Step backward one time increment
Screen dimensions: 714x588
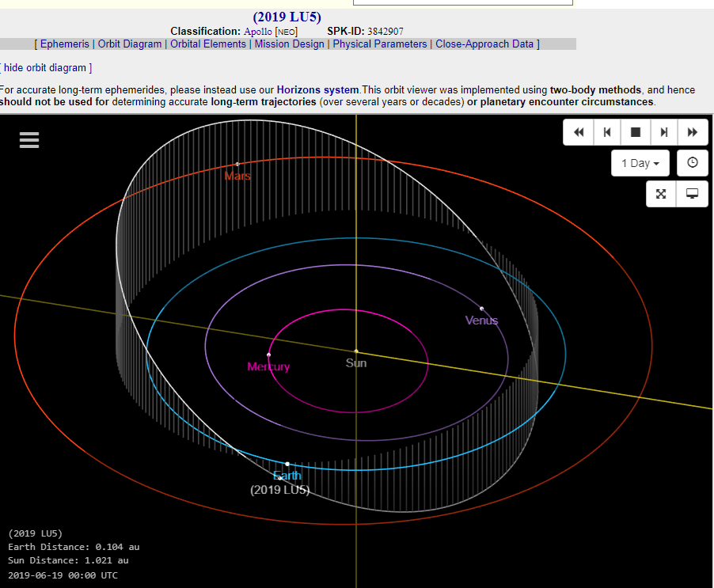(607, 132)
